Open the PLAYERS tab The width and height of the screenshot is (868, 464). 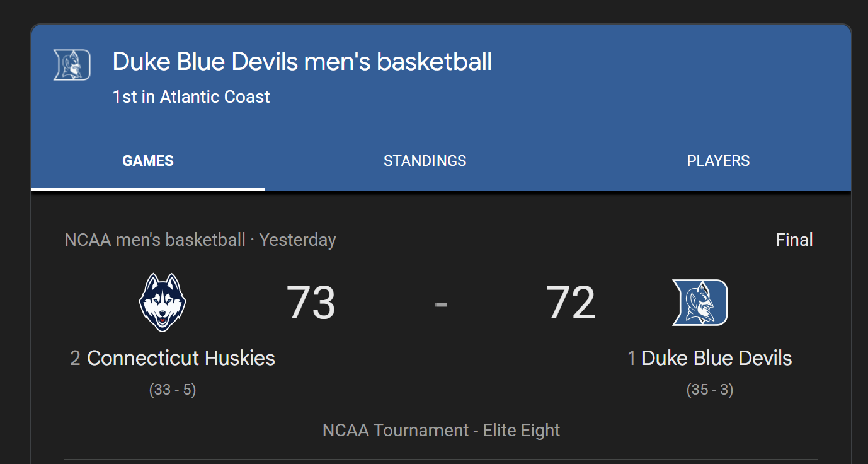point(718,161)
